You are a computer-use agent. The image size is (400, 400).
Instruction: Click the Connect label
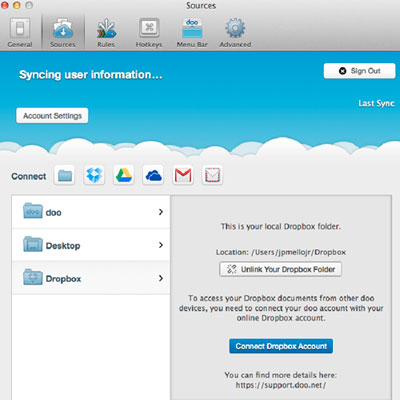tap(29, 176)
